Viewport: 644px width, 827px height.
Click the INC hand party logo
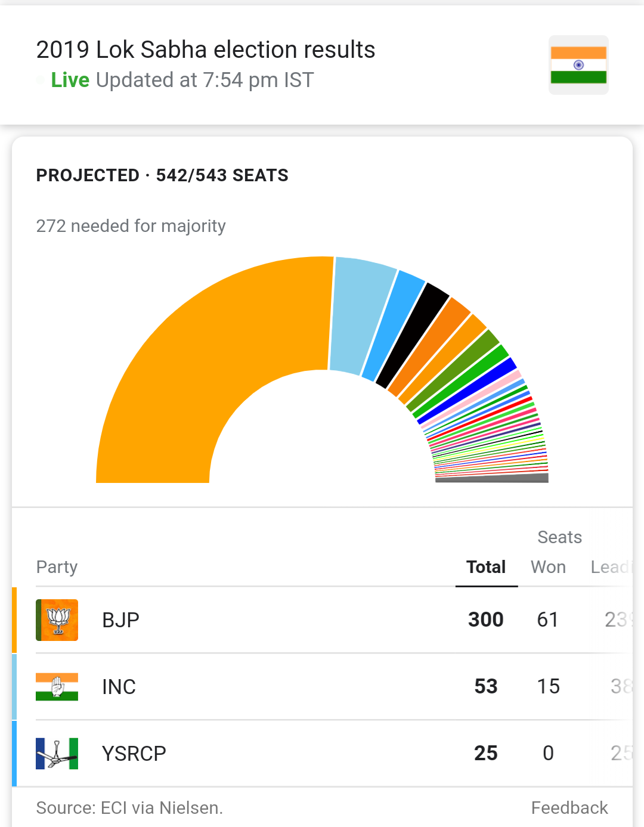coord(57,687)
